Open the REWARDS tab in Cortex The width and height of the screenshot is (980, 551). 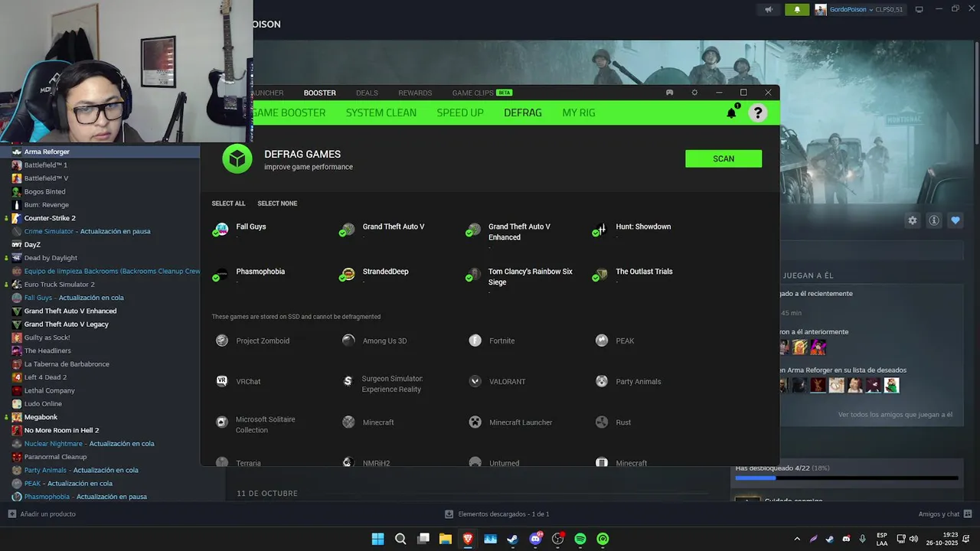415,93
